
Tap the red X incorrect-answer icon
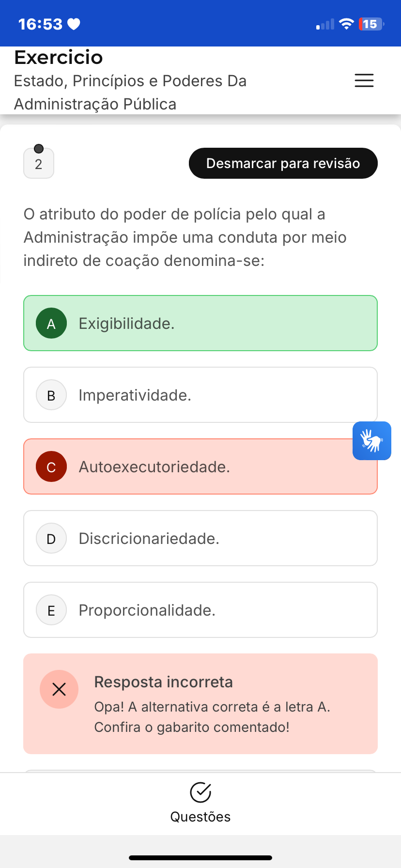click(x=59, y=689)
